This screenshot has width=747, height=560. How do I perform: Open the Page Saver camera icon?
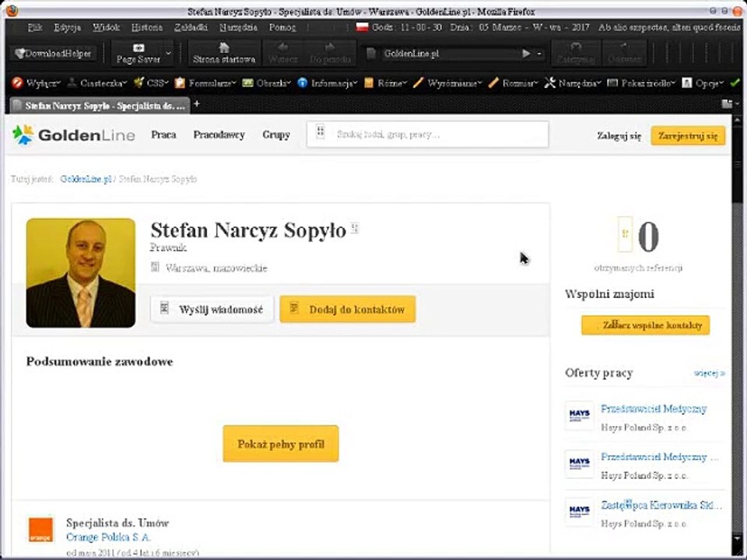point(139,47)
